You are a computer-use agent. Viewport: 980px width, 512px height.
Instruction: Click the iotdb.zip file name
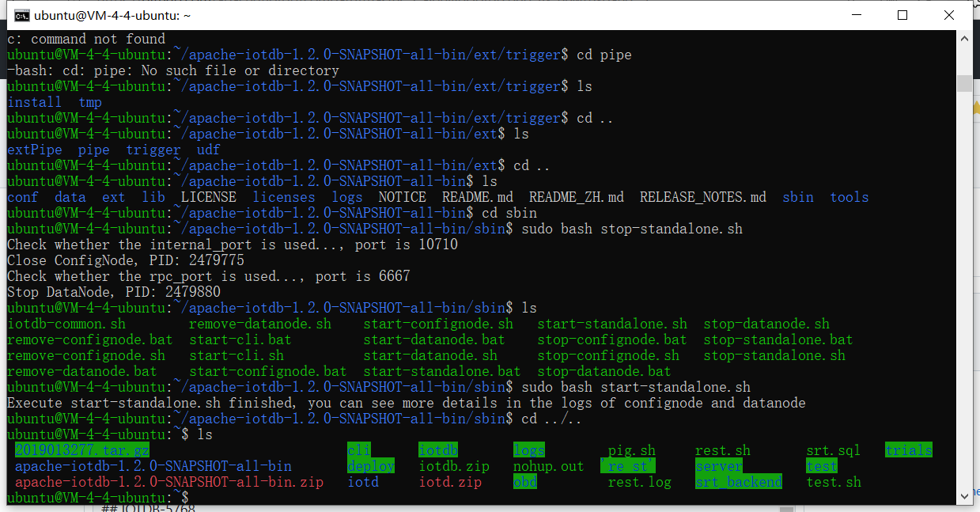point(454,466)
